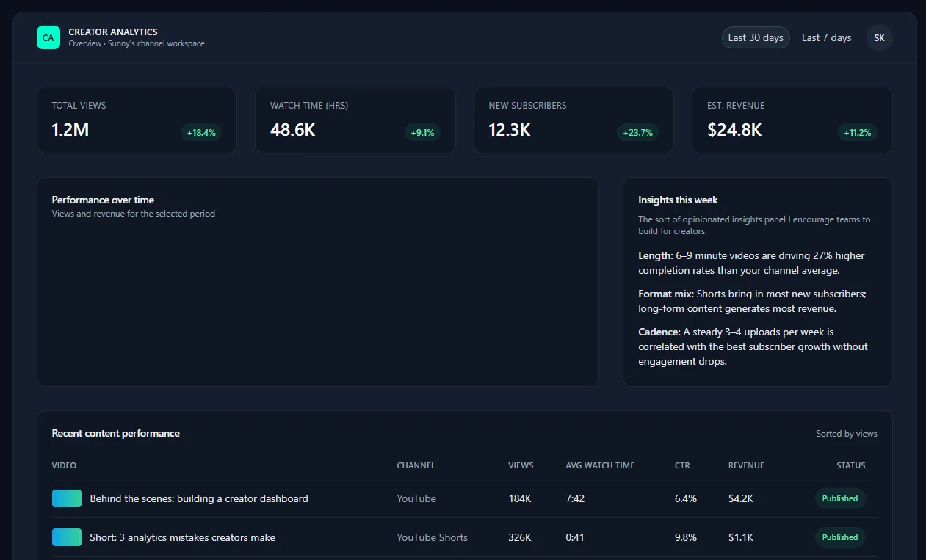
Task: Click title Short: 3 analytics mistakes creators make
Action: pos(183,537)
